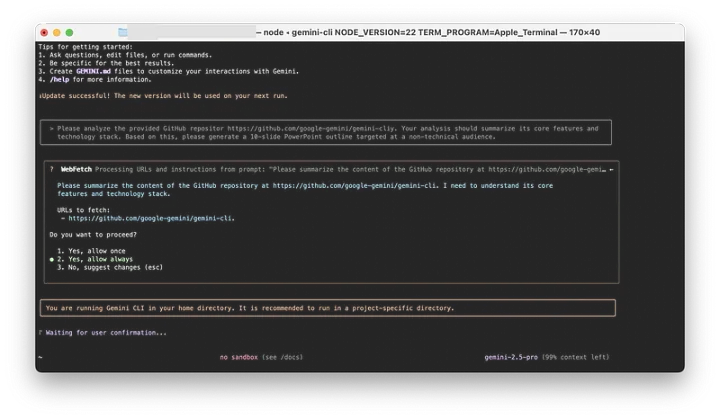Click the 'GEMINI.md' highlighted text in tips
Screen dimensions: 720x419
[93, 71]
